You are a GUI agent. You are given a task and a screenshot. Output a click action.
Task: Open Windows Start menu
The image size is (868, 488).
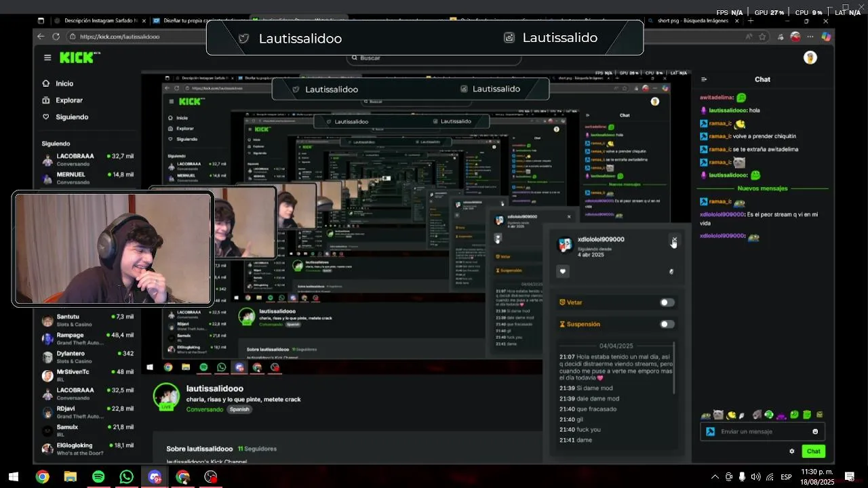(13, 476)
